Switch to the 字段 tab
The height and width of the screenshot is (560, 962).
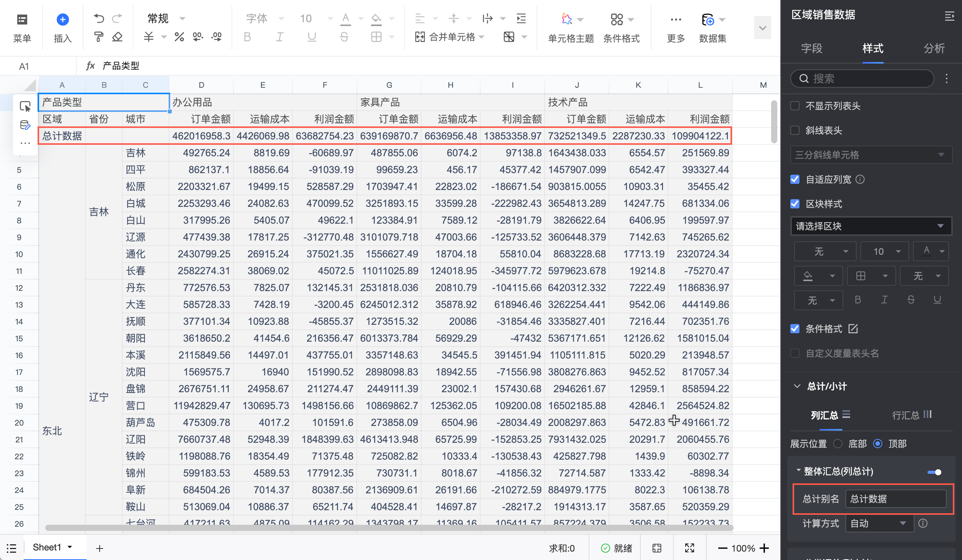pos(811,48)
